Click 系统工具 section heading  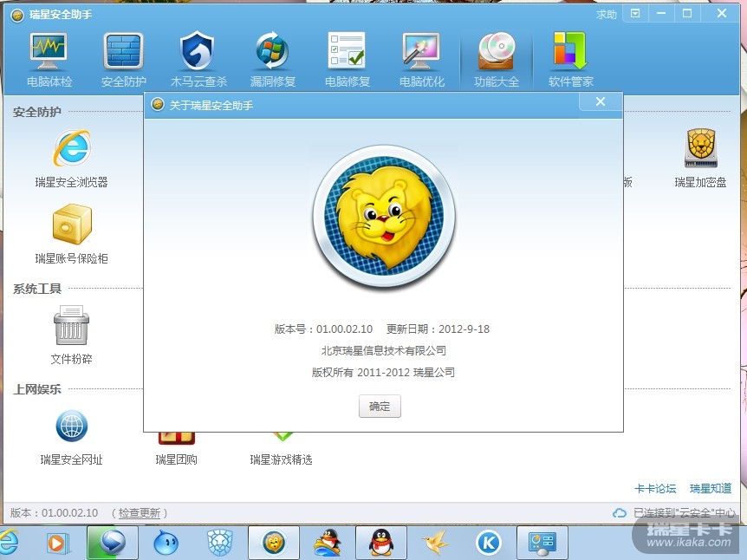[x=37, y=289]
